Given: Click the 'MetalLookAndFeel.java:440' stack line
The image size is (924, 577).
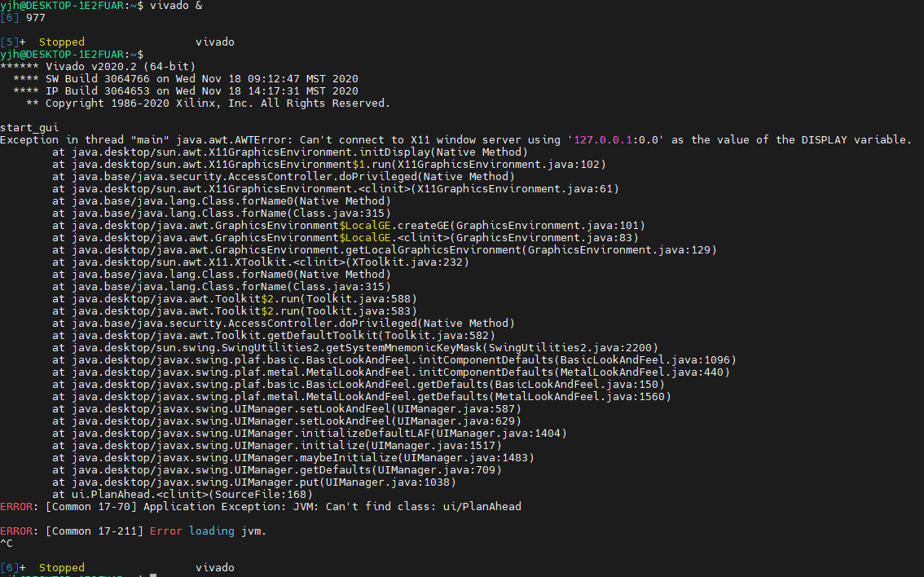Looking at the screenshot, I should [390, 372].
